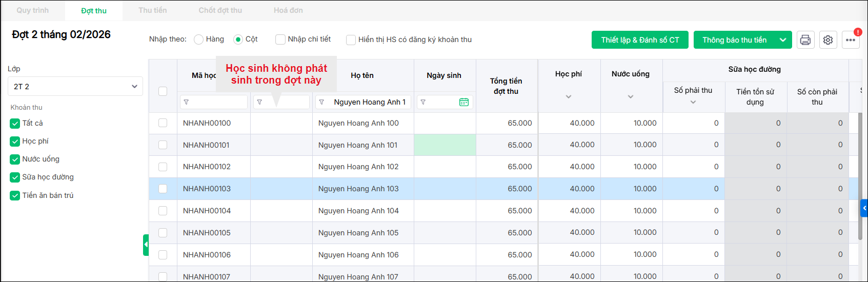Viewport: 868px width, 282px height.
Task: Expand the blue side panel arrow handle
Action: coord(864,208)
